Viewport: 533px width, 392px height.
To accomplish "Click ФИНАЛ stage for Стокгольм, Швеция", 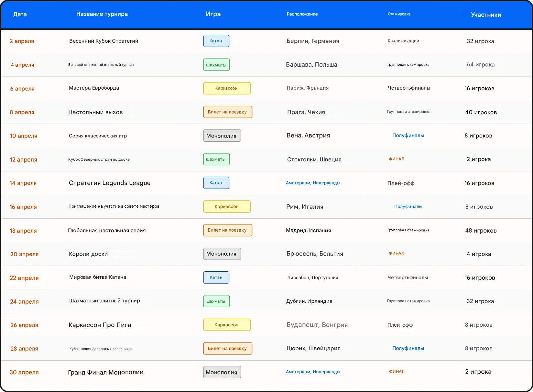I will (396, 159).
